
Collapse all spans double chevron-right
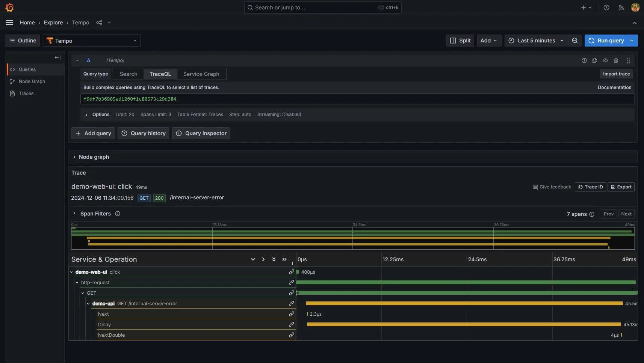pos(284,259)
